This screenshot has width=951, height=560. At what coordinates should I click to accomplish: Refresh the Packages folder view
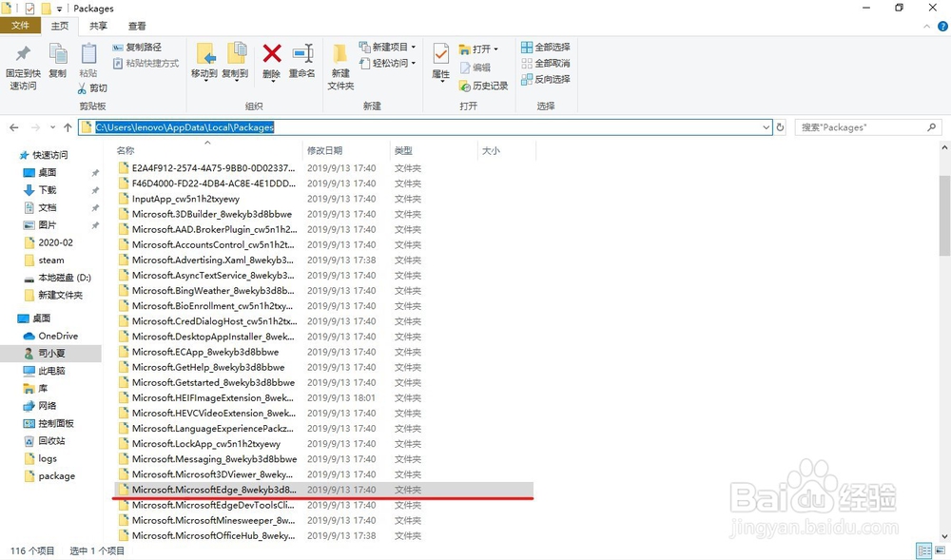[x=781, y=127]
